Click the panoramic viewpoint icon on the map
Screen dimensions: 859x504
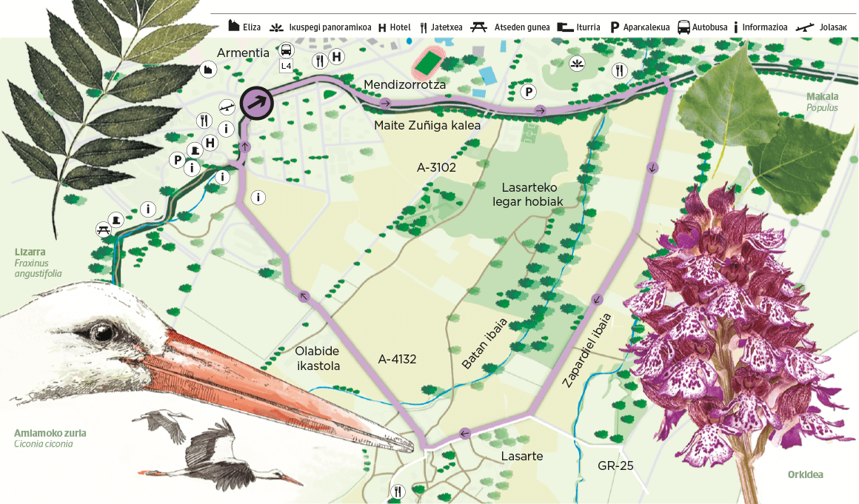(576, 64)
